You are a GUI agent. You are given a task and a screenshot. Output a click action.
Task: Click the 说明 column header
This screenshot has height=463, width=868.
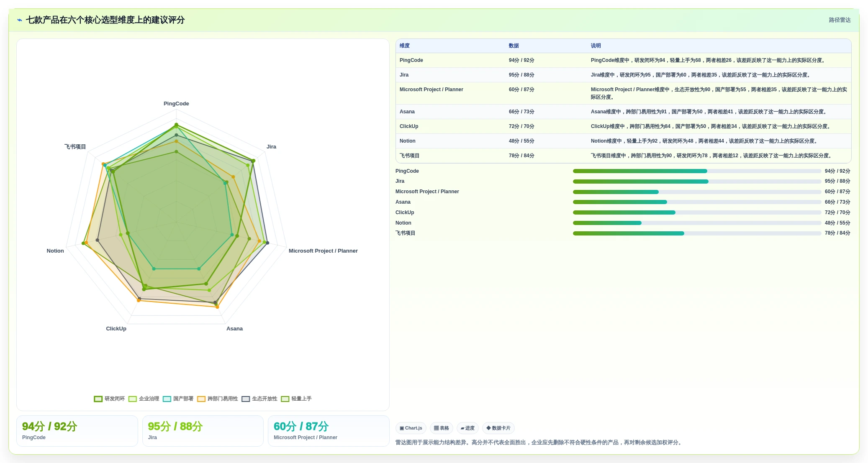tap(596, 46)
